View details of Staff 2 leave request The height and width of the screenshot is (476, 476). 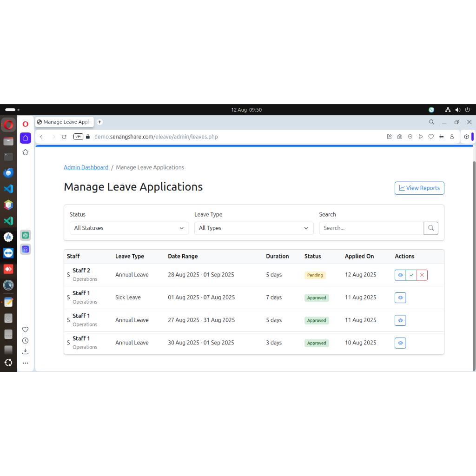click(400, 275)
